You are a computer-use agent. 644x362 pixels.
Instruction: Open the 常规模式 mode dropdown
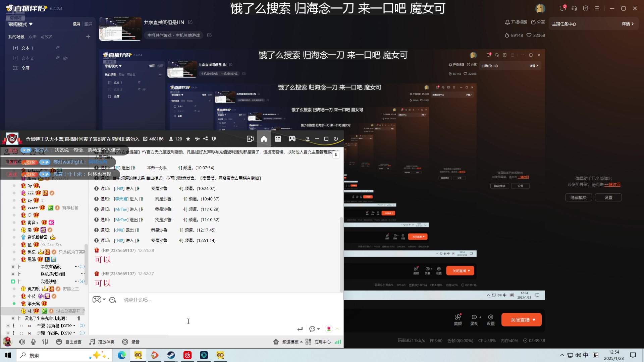pyautogui.click(x=20, y=24)
